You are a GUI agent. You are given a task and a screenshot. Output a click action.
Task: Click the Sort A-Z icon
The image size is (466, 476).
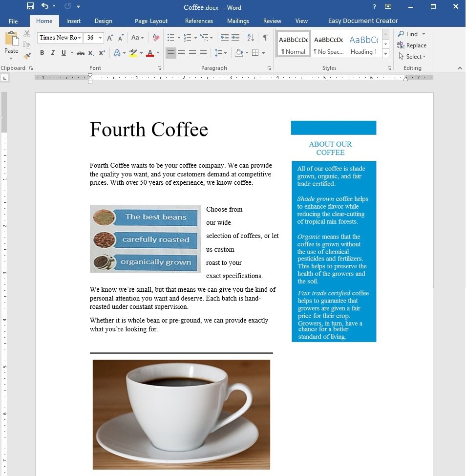251,38
